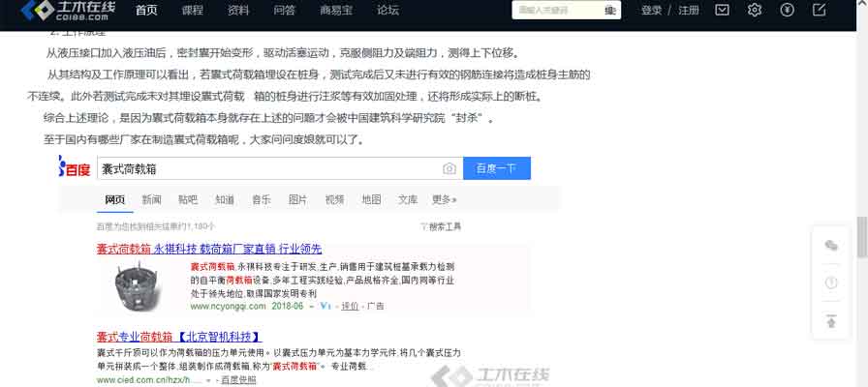Select the 视频 tab in Baidu results
The height and width of the screenshot is (387, 868).
[334, 200]
